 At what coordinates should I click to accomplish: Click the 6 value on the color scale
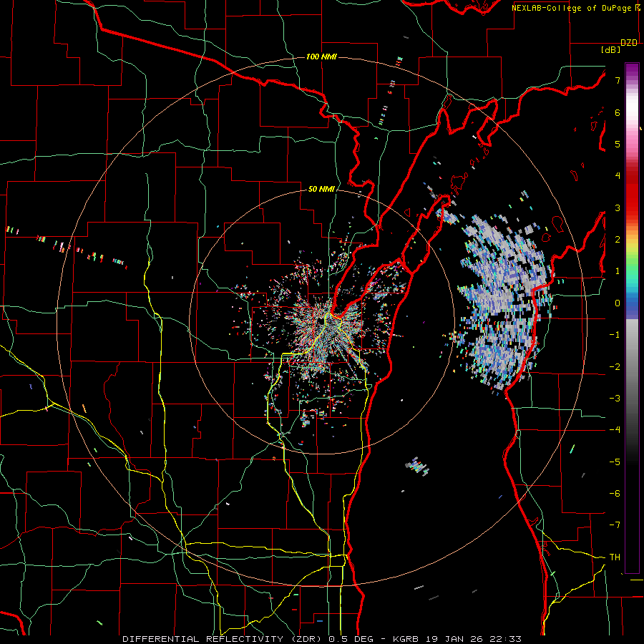[618, 112]
